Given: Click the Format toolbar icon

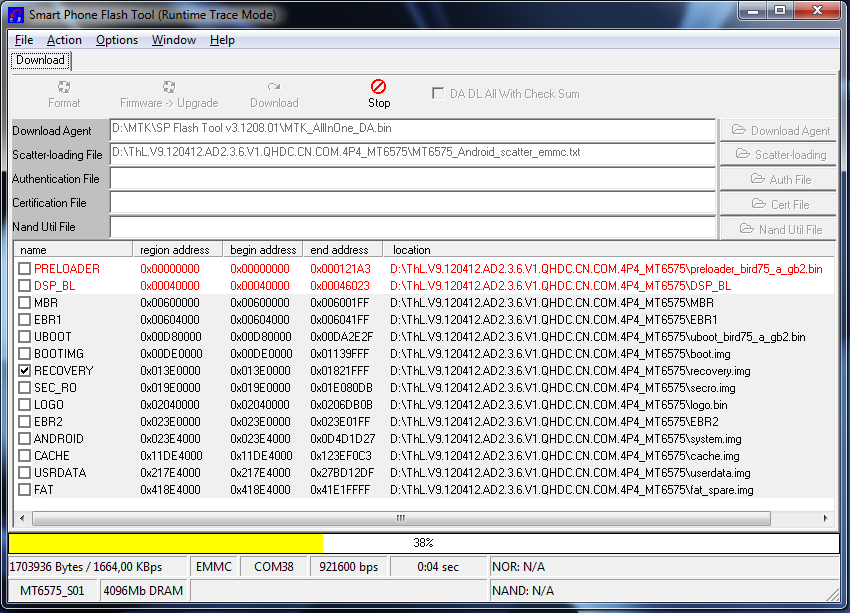Looking at the screenshot, I should (x=64, y=87).
